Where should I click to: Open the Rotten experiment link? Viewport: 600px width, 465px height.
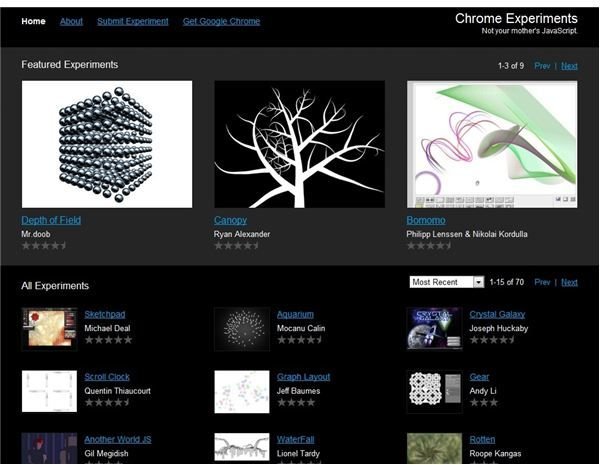(x=482, y=439)
